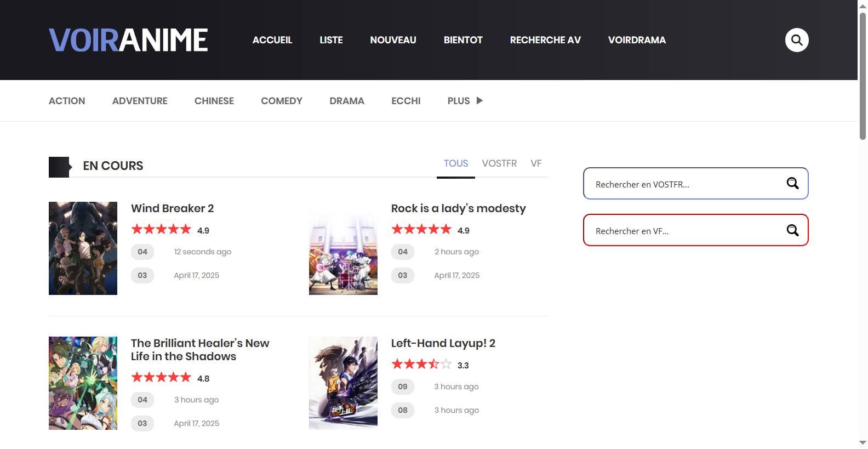The image size is (868, 449).
Task: Browse the CHINESE genre
Action: click(x=214, y=101)
